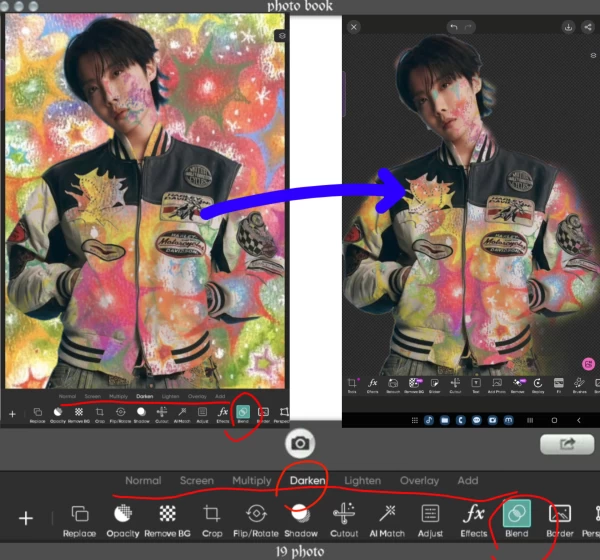Viewport: 600px width, 560px height.
Task: Click the teal Blend icon in the left screenshot toolbar
Action: [243, 414]
